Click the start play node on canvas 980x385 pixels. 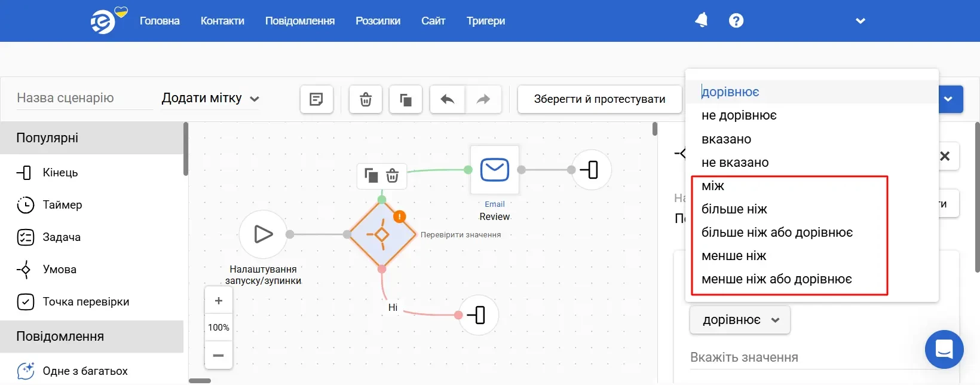coord(264,234)
